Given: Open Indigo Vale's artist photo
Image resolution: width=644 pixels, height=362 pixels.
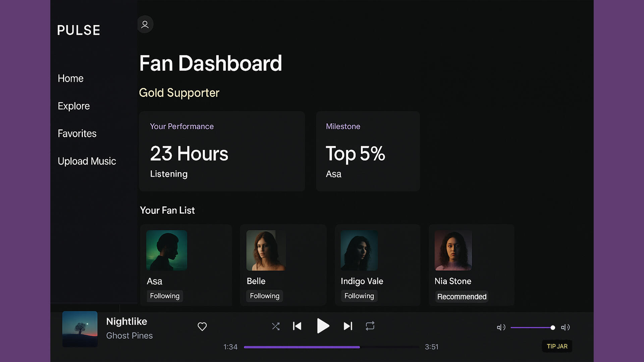Looking at the screenshot, I should (359, 250).
